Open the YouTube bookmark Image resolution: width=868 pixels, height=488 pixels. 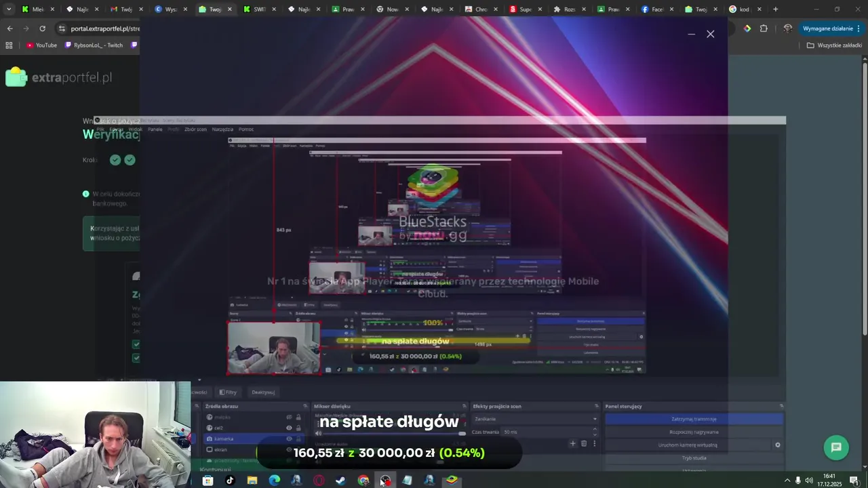42,45
